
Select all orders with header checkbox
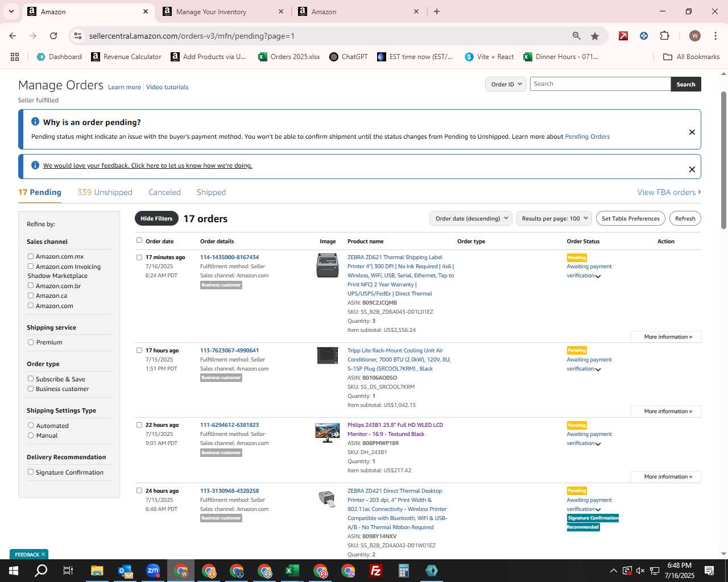[x=139, y=240]
